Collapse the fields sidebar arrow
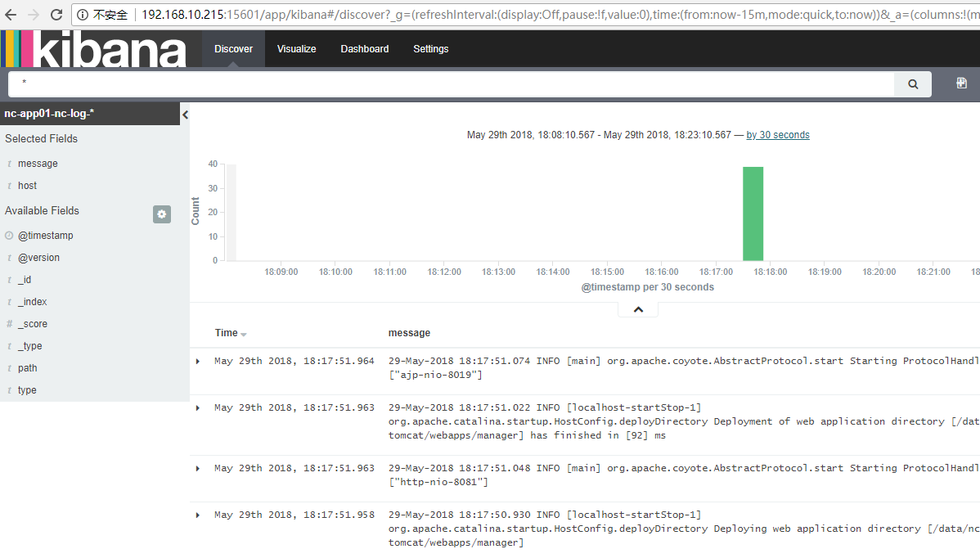 185,115
